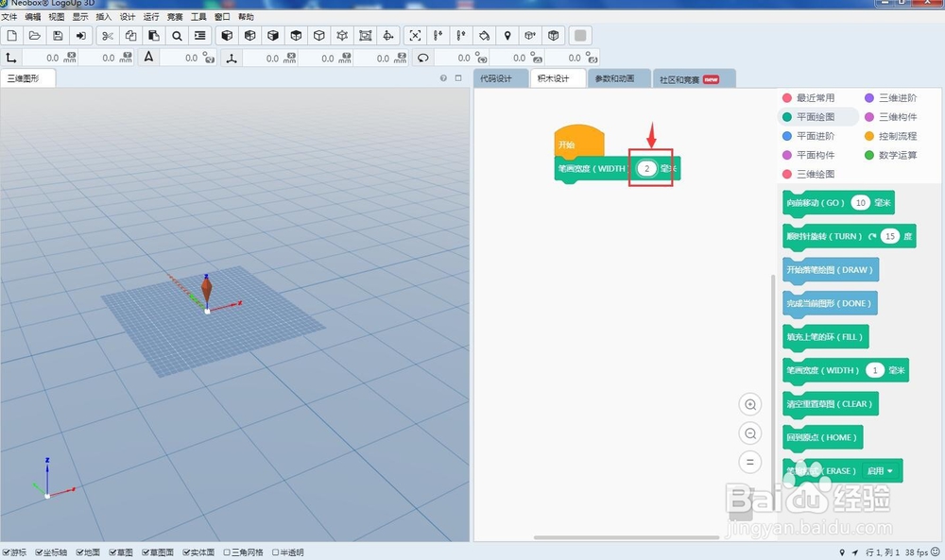Click the paint bucket icon
Screen dimensions: 945x560
click(484, 36)
